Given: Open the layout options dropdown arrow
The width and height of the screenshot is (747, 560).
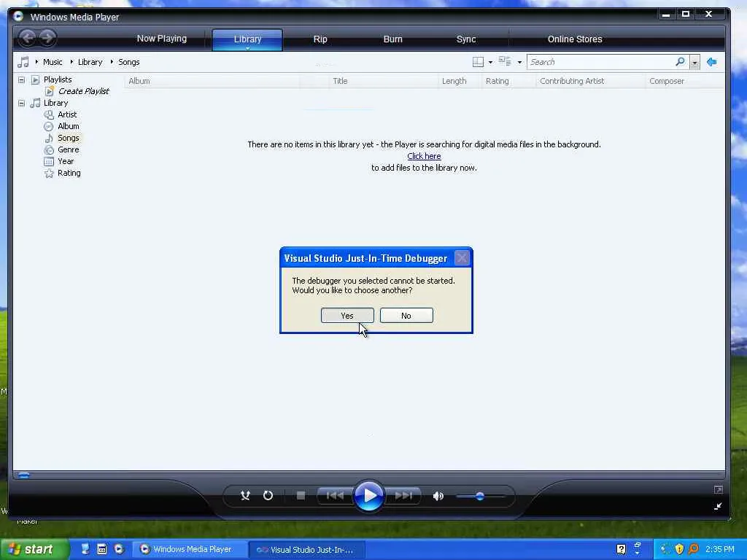Looking at the screenshot, I should click(x=491, y=63).
